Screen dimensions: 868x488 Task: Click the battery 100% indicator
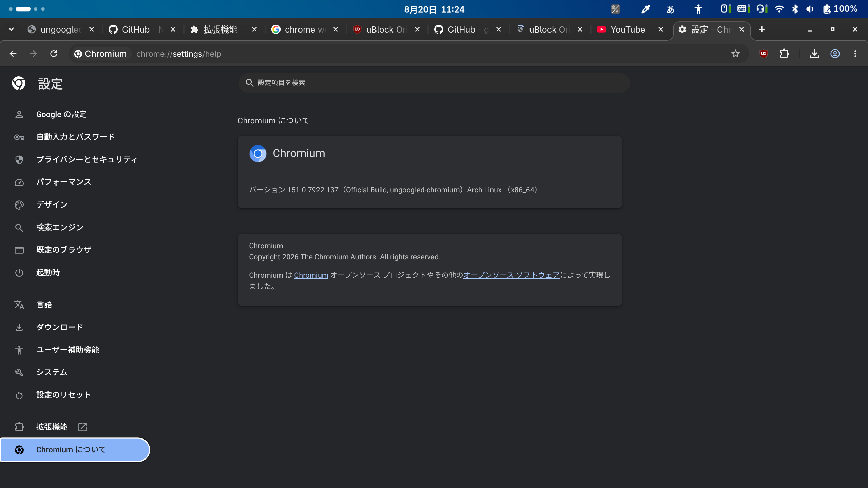click(840, 9)
